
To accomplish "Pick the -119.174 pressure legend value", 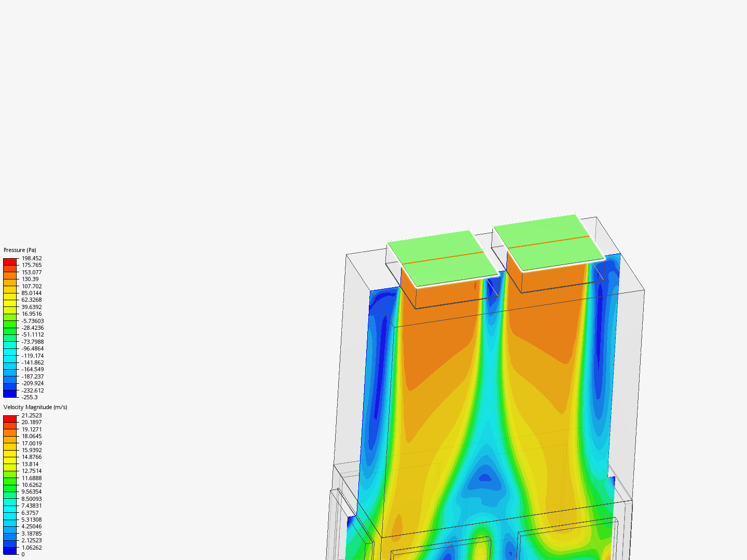I will [33, 356].
